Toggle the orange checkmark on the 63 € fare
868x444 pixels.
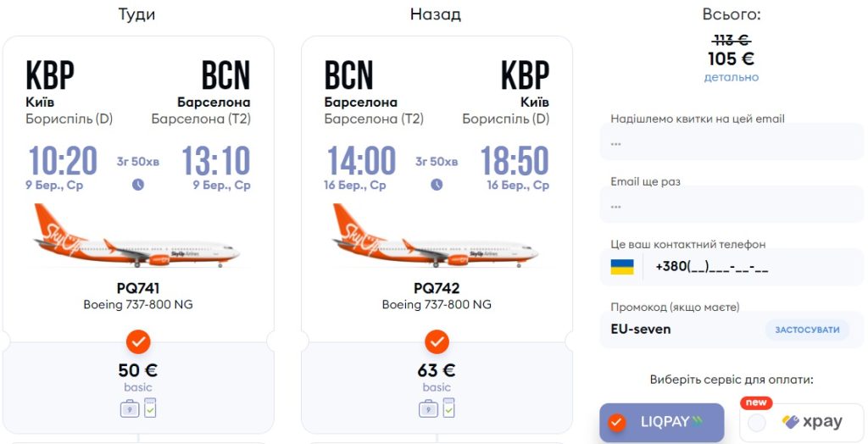pyautogui.click(x=437, y=341)
